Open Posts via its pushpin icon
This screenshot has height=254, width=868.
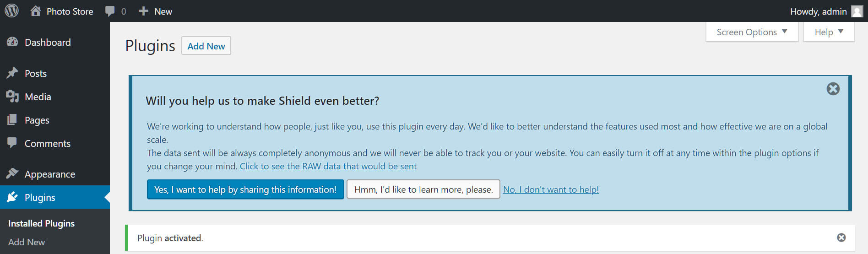(x=12, y=73)
